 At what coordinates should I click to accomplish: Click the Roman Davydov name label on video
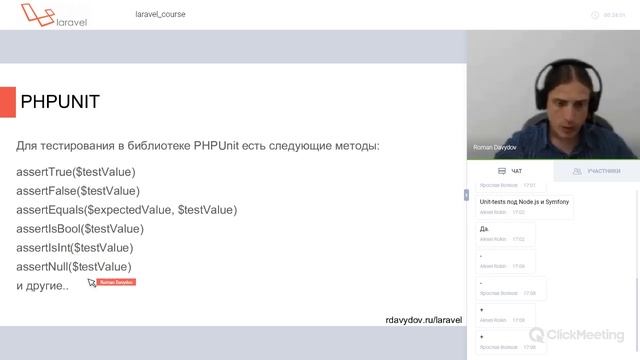(495, 147)
